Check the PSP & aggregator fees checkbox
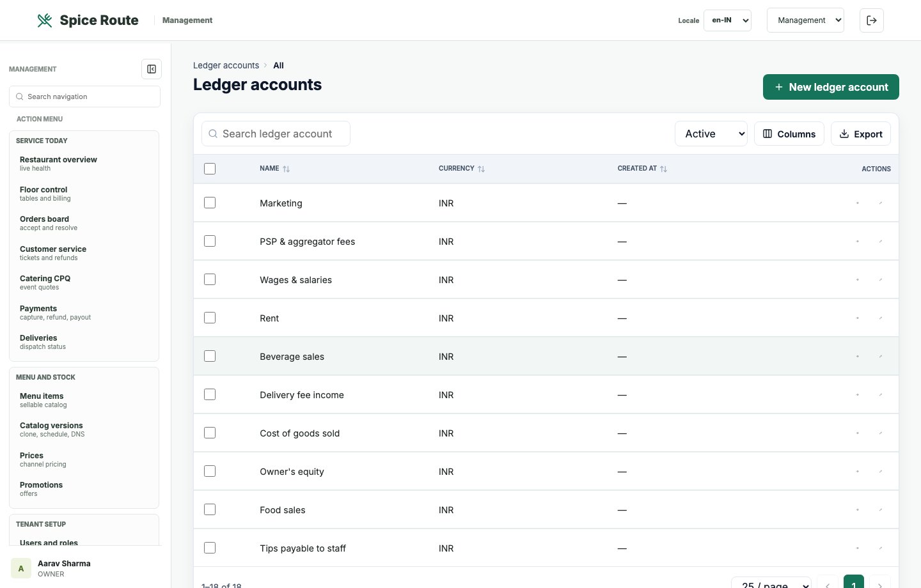921x588 pixels. coord(210,241)
